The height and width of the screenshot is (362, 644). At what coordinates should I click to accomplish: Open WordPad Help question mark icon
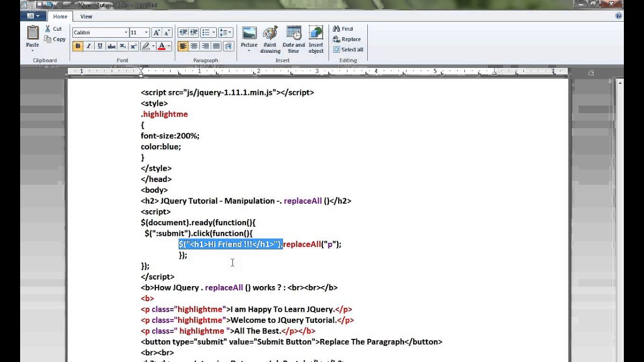tap(618, 16)
